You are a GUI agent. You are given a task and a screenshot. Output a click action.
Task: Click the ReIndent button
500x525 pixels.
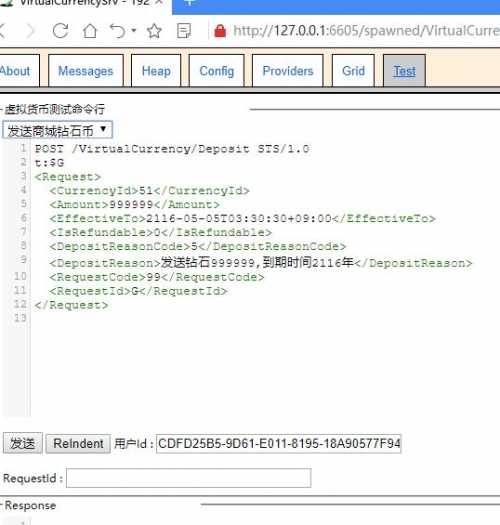pyautogui.click(x=78, y=444)
